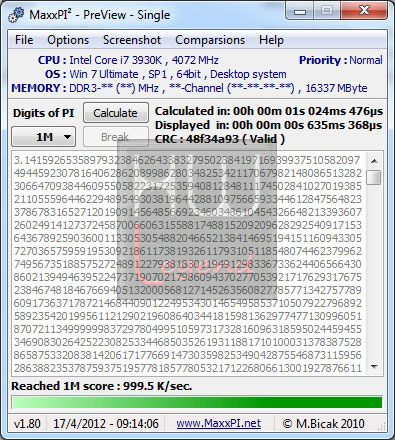Viewport: 395px width, 440px height.
Task: Minimize the MaxxPI window
Action: point(300,12)
